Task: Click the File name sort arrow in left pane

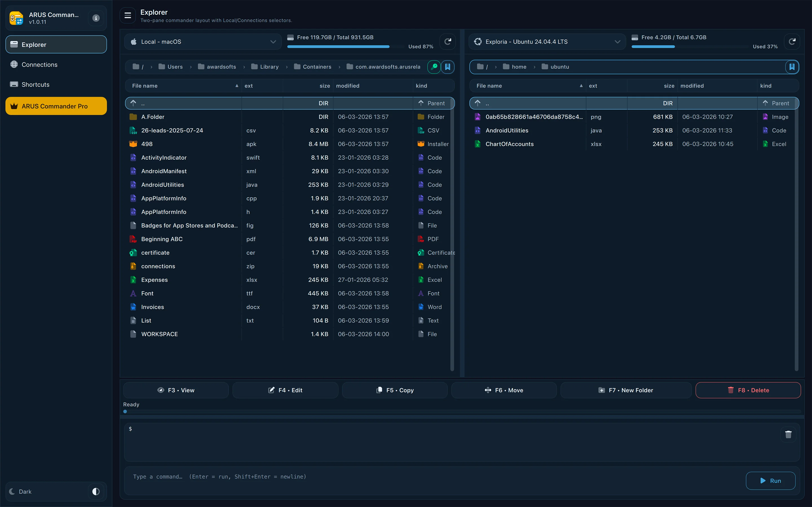Action: [237, 86]
